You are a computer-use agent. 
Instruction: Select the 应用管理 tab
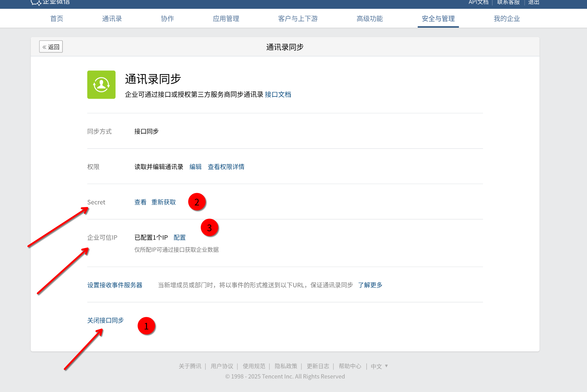226,19
